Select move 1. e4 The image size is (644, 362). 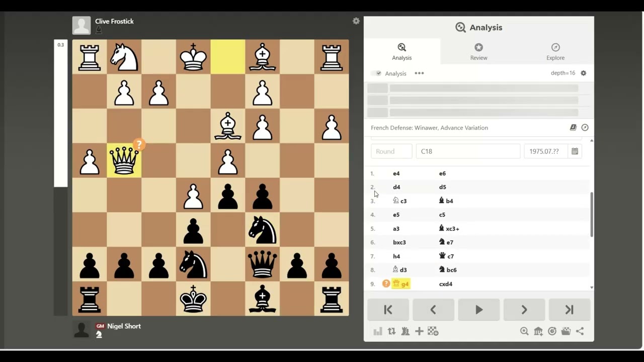tap(396, 173)
